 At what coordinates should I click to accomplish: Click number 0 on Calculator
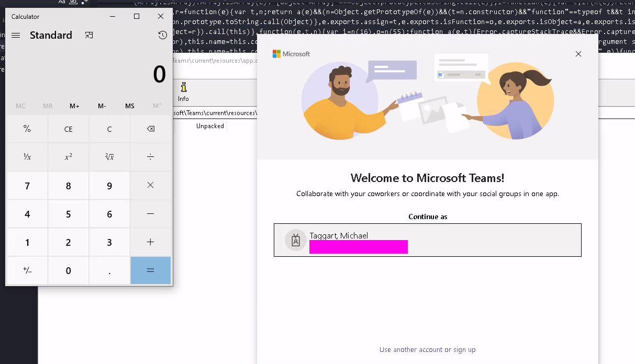coord(69,270)
